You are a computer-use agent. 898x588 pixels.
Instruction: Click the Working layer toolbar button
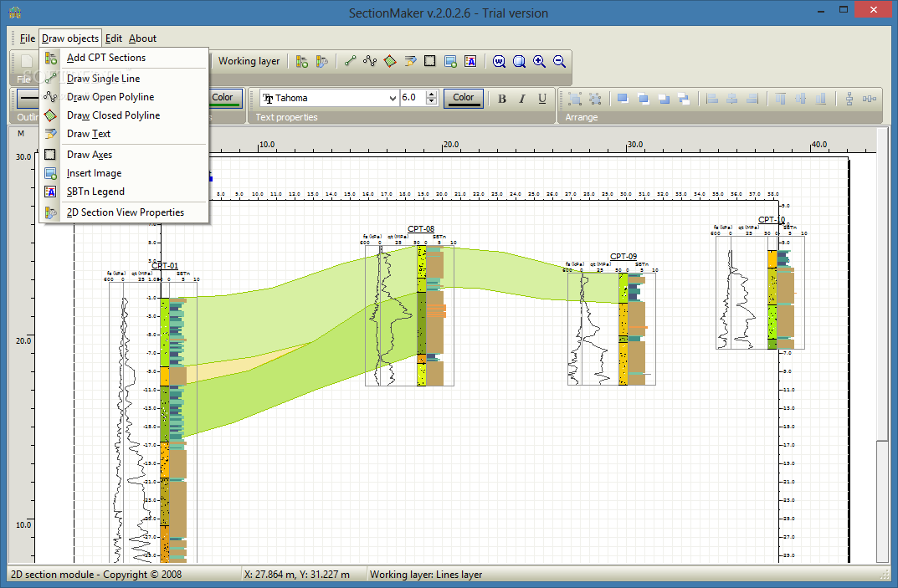tap(249, 61)
